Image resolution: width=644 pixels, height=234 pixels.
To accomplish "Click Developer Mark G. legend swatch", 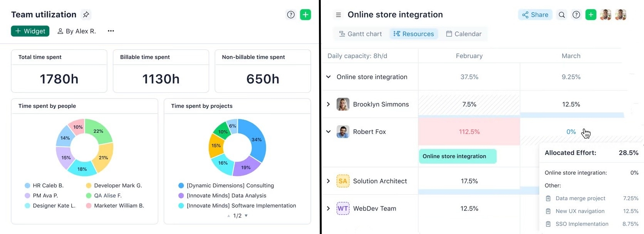I will click(89, 186).
